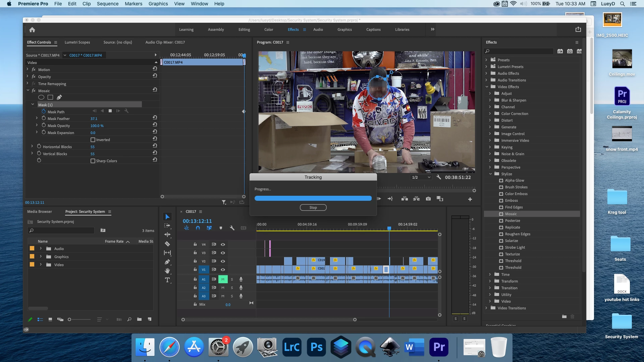Solo the A2 audio track
This screenshot has height=362, width=644.
pos(232,288)
